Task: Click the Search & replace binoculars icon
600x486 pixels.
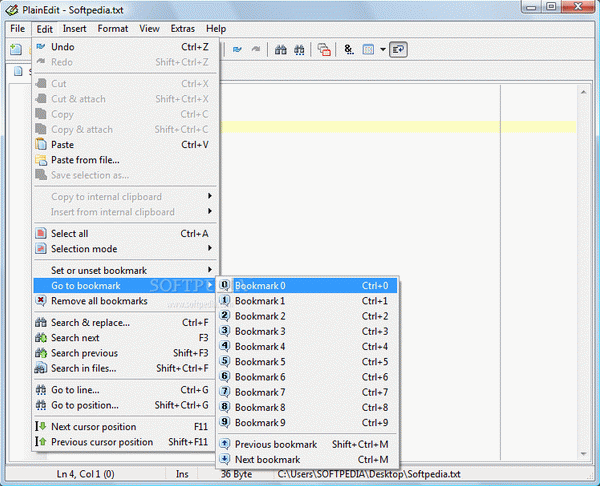Action: click(x=41, y=322)
